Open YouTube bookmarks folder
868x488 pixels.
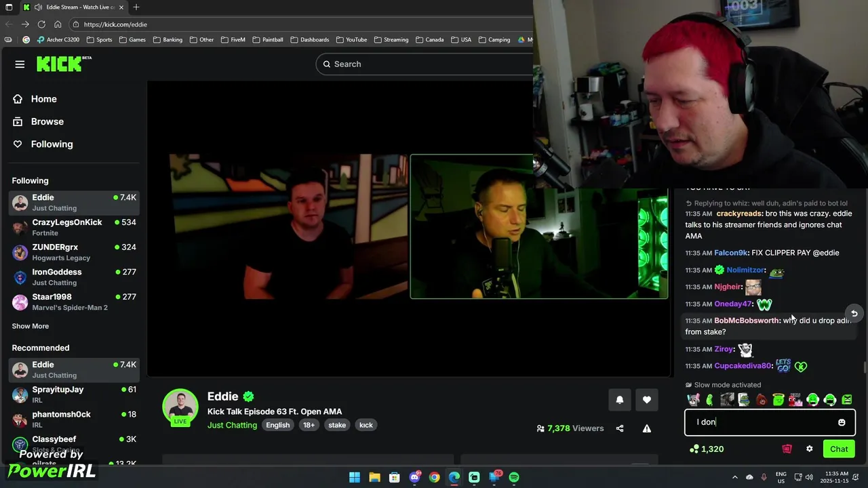(x=351, y=40)
